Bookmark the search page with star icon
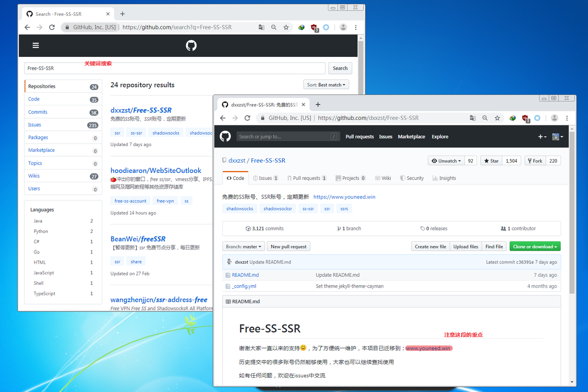Viewport: 588px width, 392px height. click(286, 27)
